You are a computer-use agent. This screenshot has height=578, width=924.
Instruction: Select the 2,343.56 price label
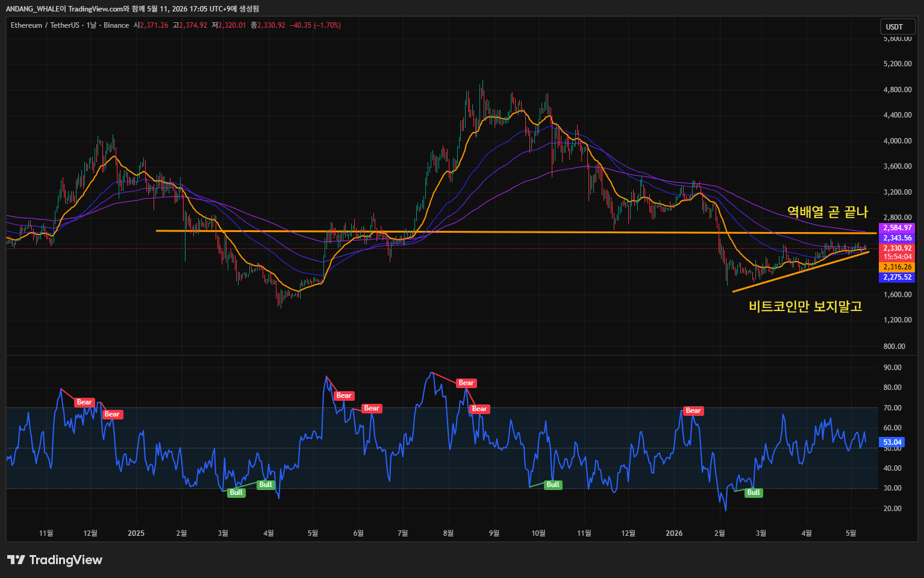(897, 238)
